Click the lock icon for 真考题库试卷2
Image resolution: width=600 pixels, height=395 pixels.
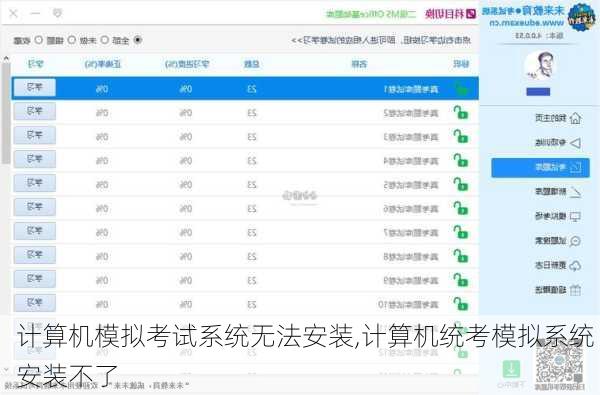coord(461,113)
